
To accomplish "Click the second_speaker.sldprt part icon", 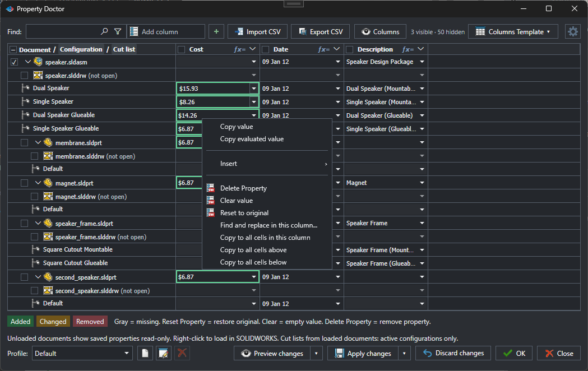I will click(x=48, y=277).
